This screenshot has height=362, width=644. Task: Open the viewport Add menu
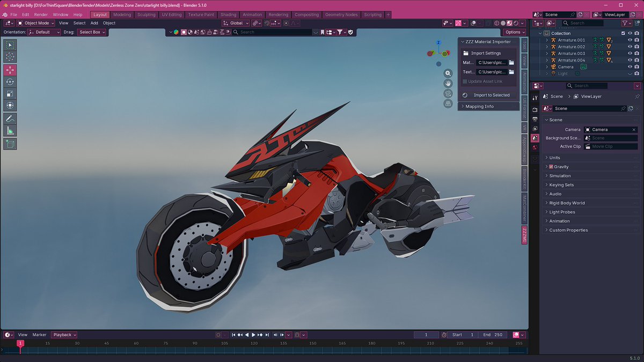(94, 23)
